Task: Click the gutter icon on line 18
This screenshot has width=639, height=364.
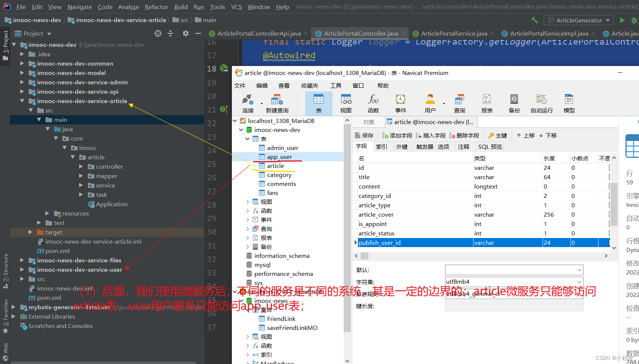Action: [224, 68]
